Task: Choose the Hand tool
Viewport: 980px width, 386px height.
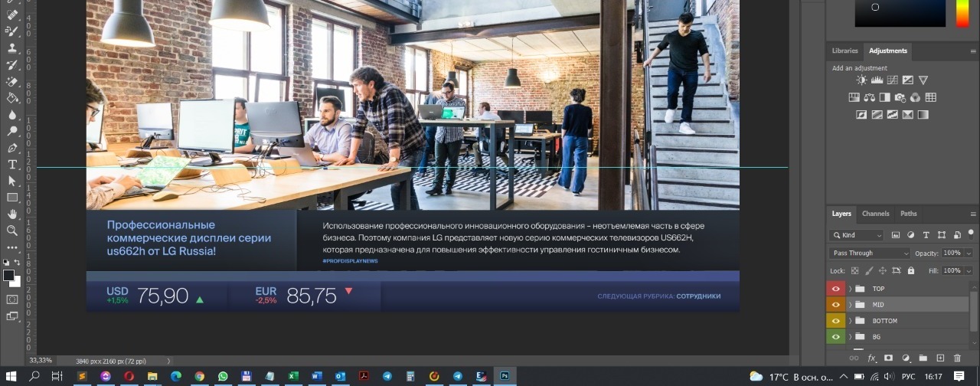Action: click(x=12, y=214)
